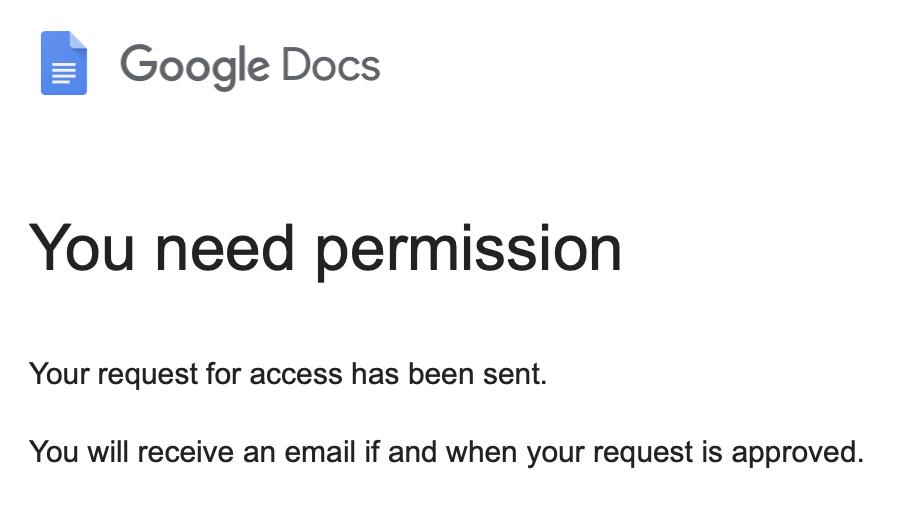This screenshot has height=518, width=920.
Task: Click "when" in the approval message
Action: (482, 452)
